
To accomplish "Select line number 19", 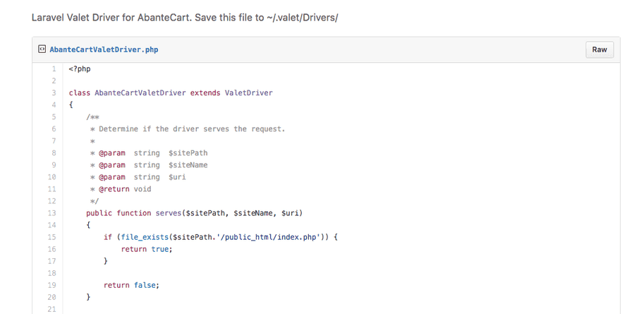I will pos(52,285).
